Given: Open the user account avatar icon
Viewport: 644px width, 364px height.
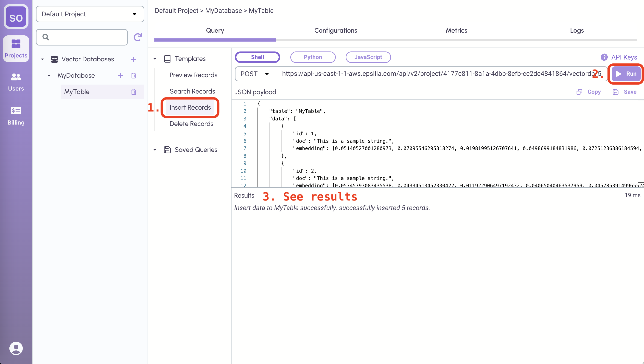Looking at the screenshot, I should point(16,348).
